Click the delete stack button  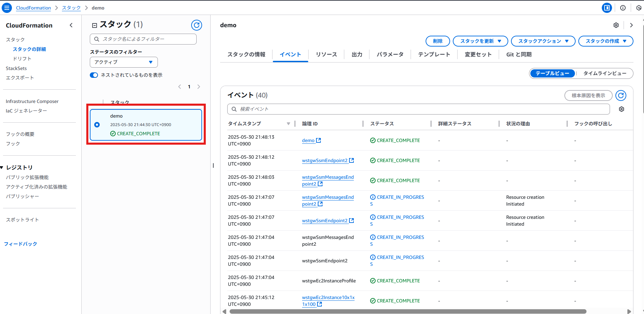click(x=438, y=41)
